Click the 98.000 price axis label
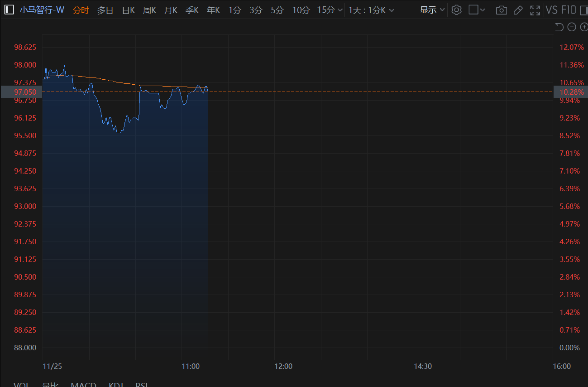 pyautogui.click(x=25, y=65)
